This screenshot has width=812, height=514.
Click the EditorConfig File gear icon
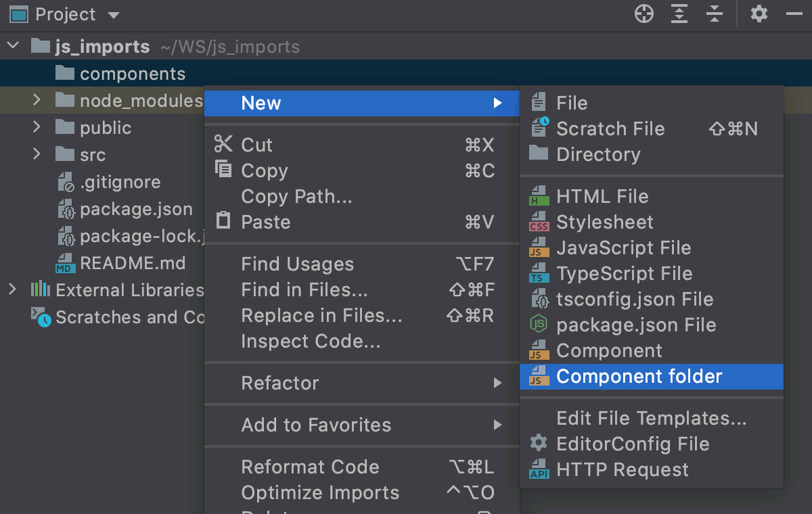tap(538, 444)
